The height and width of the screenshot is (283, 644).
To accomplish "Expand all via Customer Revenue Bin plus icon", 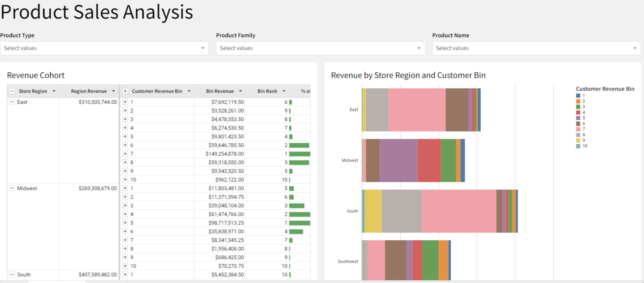I will coord(125,91).
